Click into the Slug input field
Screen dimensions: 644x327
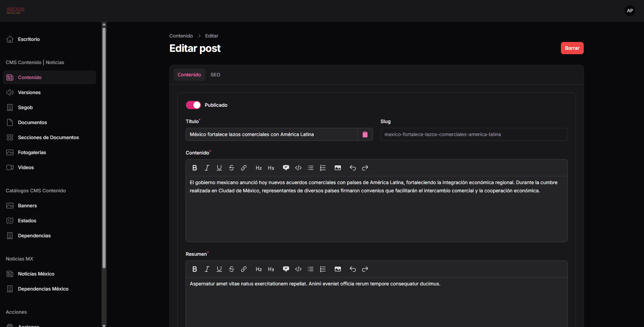click(473, 134)
